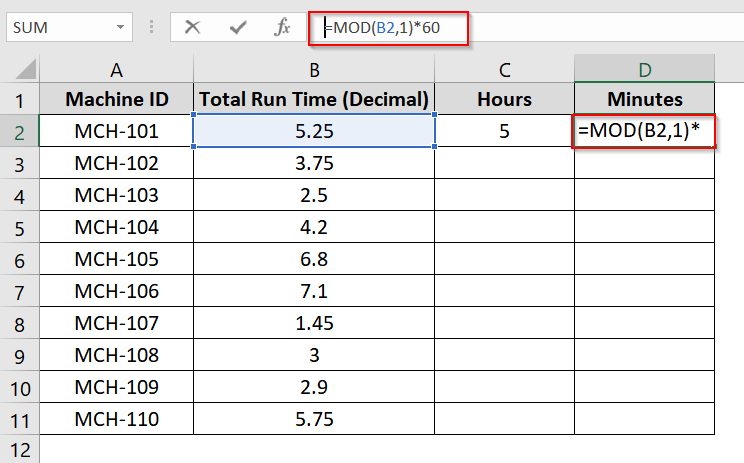Click cell D2 with =MOD(B2,1)* formula
The image size is (744, 463).
(644, 131)
